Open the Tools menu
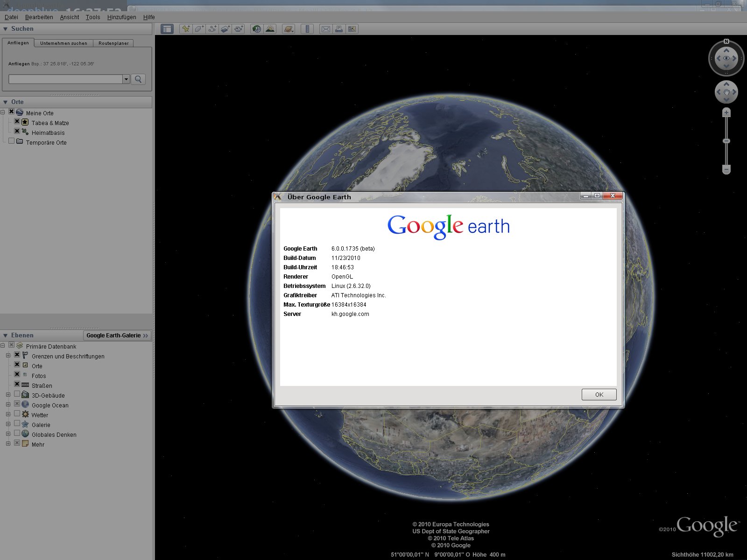The height and width of the screenshot is (560, 747). [x=93, y=17]
